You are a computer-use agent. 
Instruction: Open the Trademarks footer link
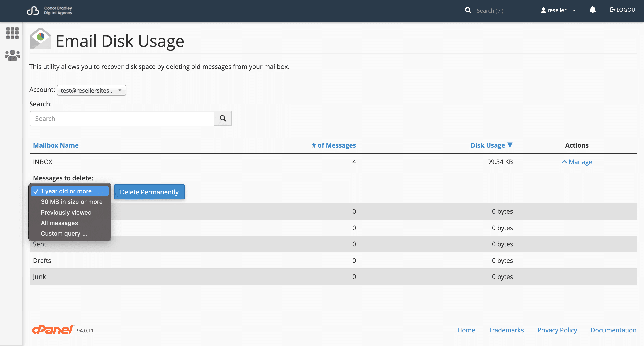pyautogui.click(x=506, y=330)
